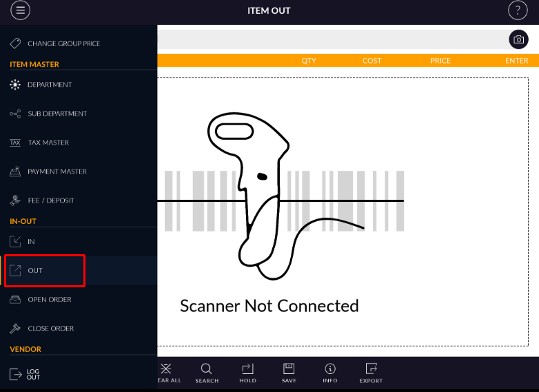Click the Search magnifier icon
Viewport: 539px width, 392px height.
pos(207,372)
